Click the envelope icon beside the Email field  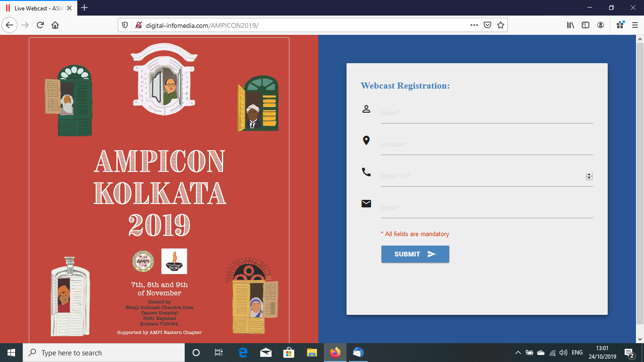[366, 203]
